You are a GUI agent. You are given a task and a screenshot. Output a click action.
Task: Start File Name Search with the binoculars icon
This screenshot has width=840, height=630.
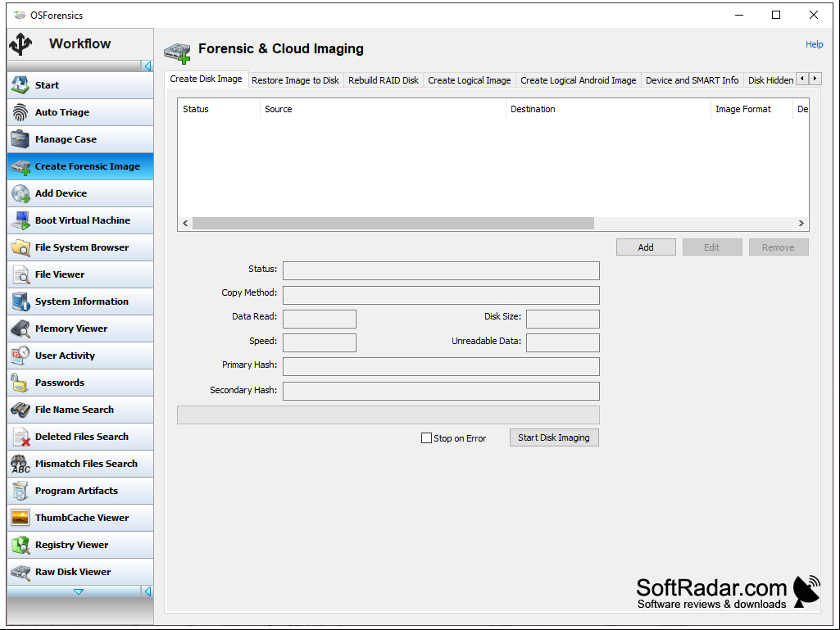(x=20, y=410)
